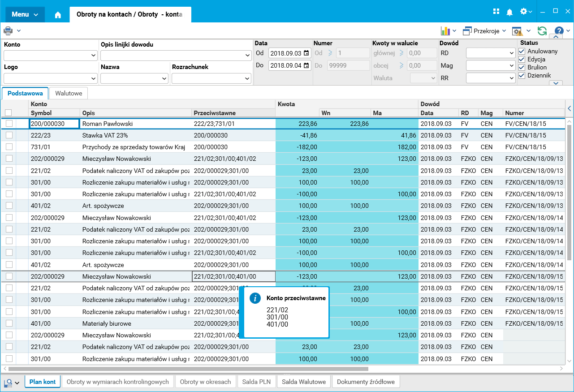Open the main Menu
The height and width of the screenshot is (392, 574).
pos(25,14)
